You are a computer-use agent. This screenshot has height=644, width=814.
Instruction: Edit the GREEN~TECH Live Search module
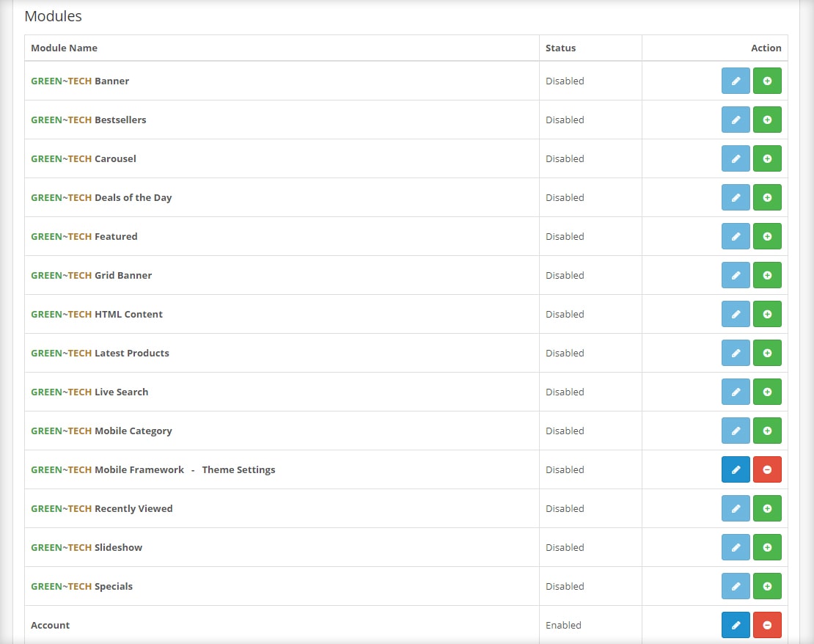tap(736, 392)
